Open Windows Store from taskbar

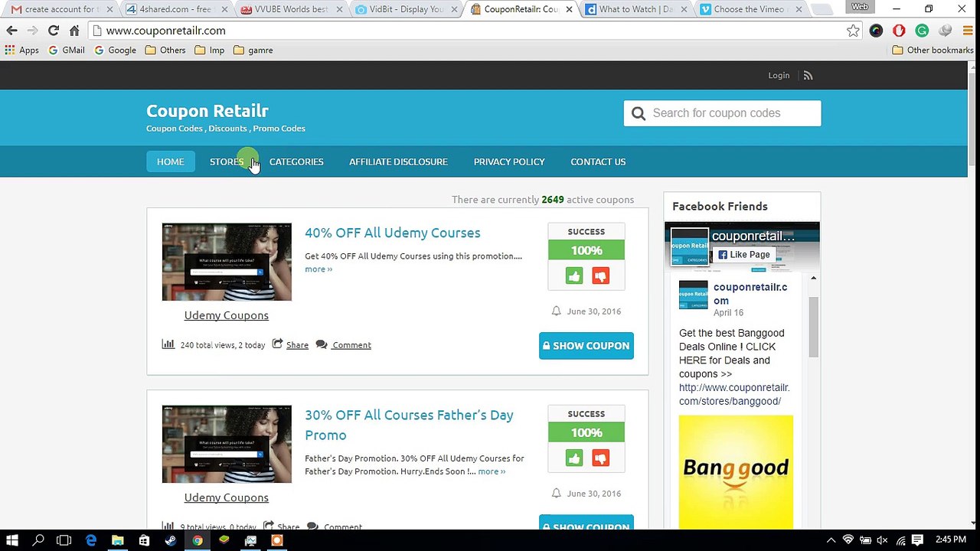point(144,540)
